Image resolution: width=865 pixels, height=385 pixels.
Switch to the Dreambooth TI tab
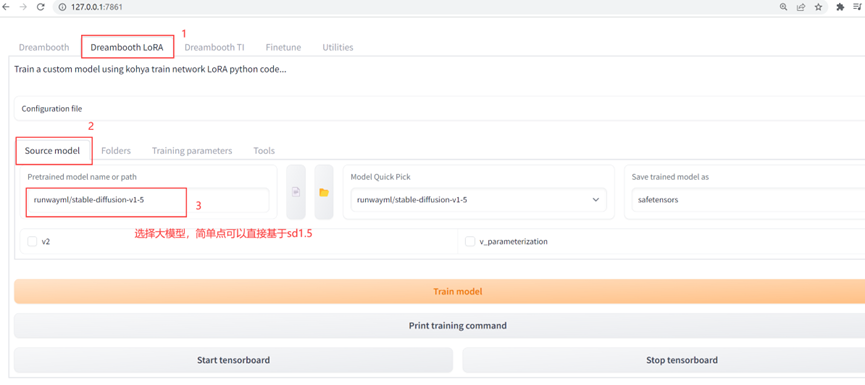coord(214,47)
